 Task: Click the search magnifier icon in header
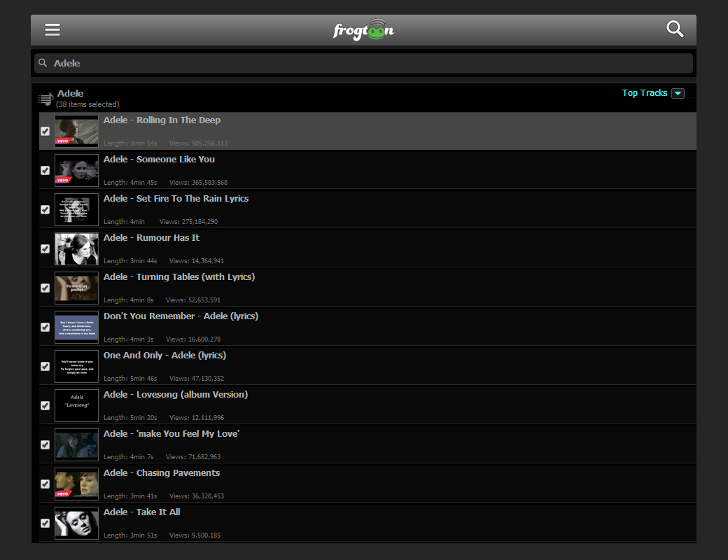(x=675, y=29)
